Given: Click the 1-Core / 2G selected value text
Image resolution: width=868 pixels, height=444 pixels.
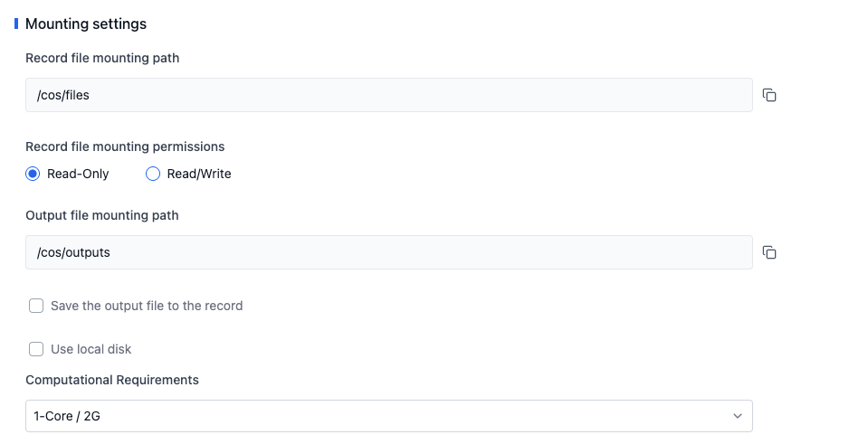Looking at the screenshot, I should (67, 416).
